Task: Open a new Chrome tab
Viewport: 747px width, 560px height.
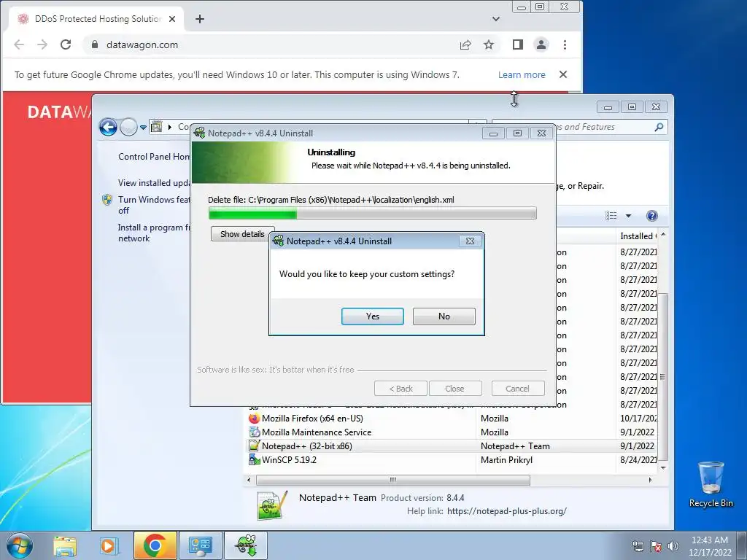Action: tap(200, 19)
